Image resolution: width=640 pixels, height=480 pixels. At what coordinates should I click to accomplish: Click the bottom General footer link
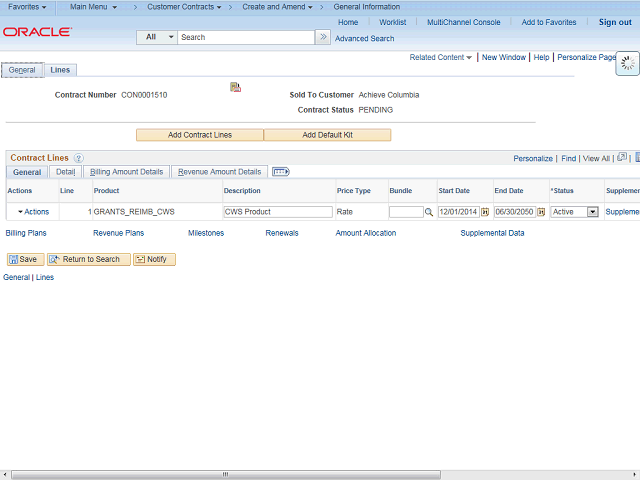pyautogui.click(x=16, y=278)
